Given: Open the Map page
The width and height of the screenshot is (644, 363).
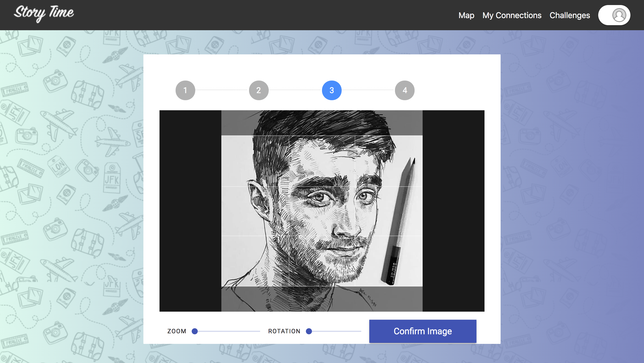Looking at the screenshot, I should [466, 15].
